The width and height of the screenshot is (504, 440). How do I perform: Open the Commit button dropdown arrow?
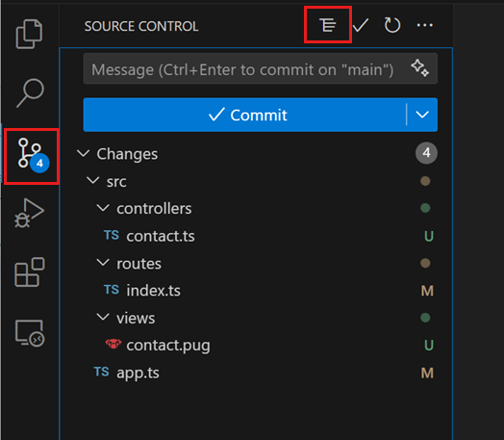point(422,115)
